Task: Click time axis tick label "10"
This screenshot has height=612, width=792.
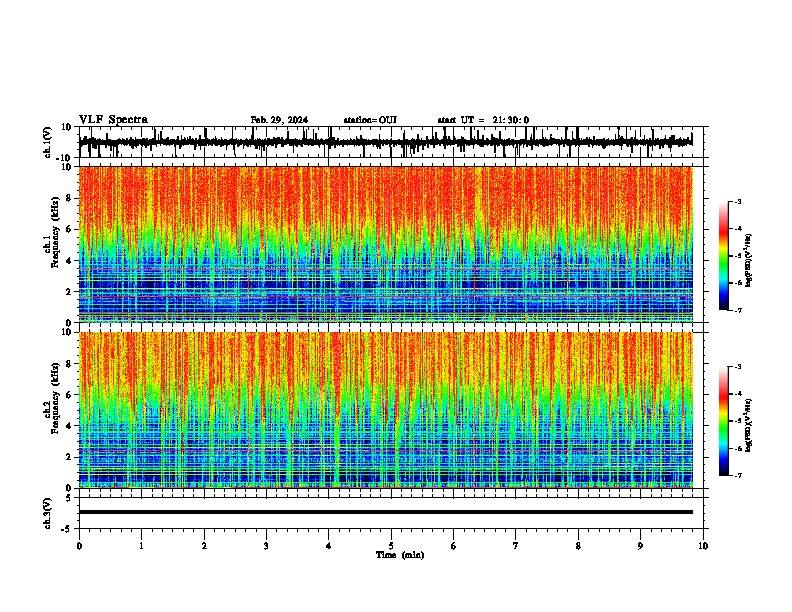Action: [x=703, y=546]
